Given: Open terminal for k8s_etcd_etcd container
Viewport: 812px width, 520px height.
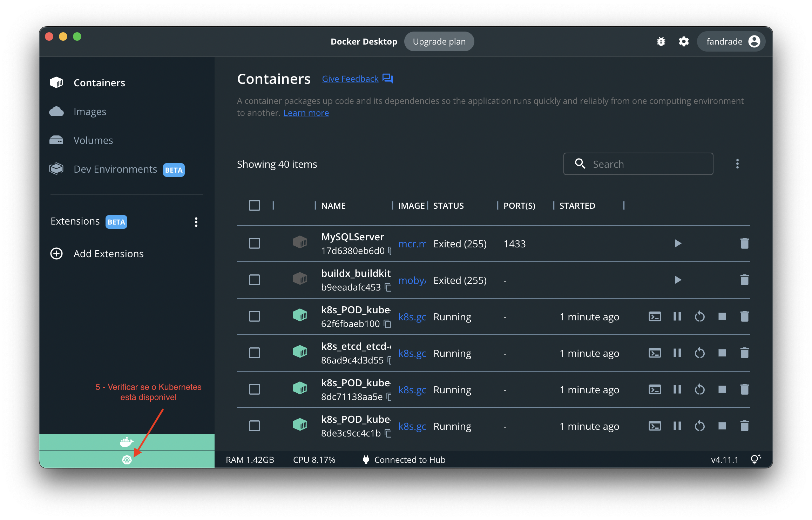Looking at the screenshot, I should tap(655, 353).
